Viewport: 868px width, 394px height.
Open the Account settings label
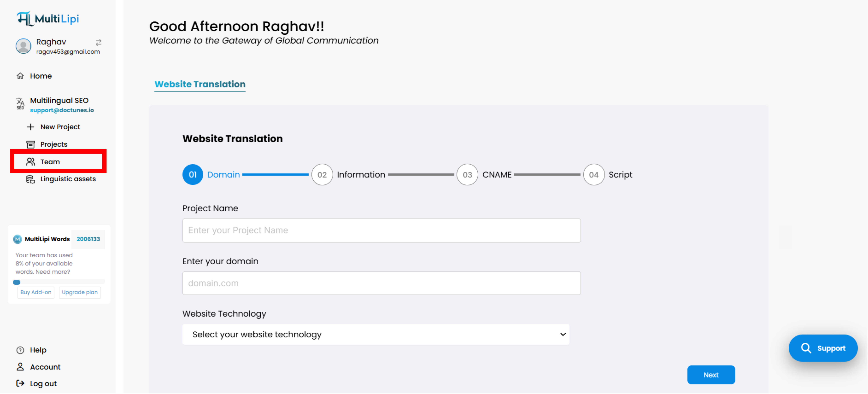pos(45,367)
